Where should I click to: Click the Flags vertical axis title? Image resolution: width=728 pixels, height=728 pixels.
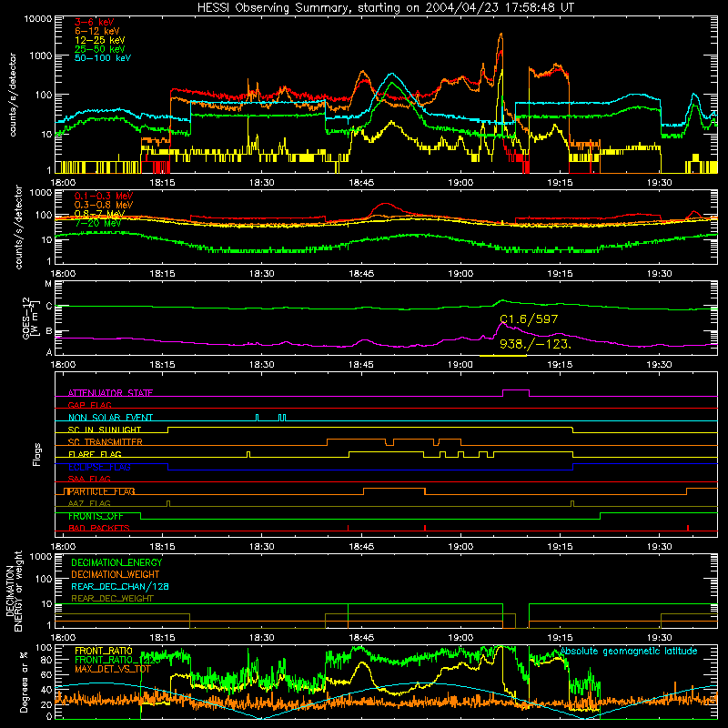[36, 454]
